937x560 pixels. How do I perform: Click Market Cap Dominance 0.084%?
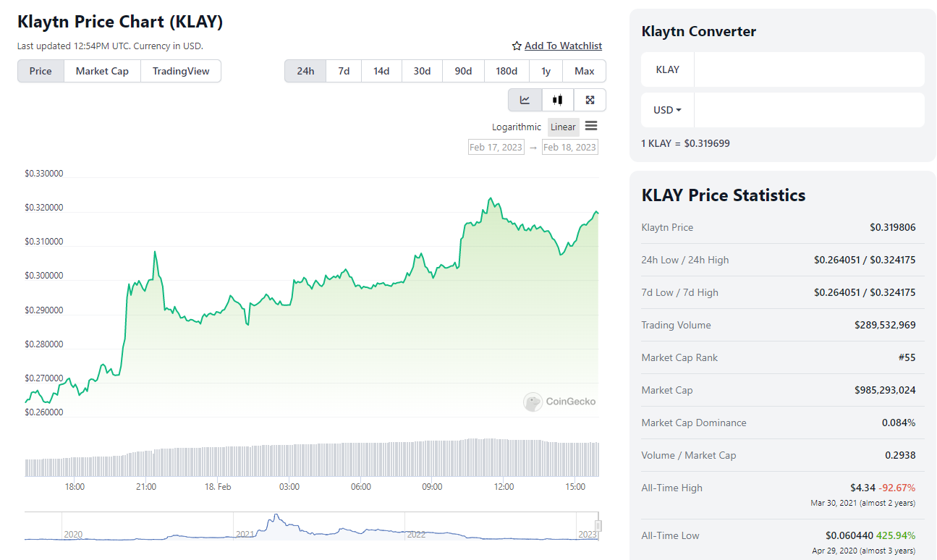click(899, 423)
